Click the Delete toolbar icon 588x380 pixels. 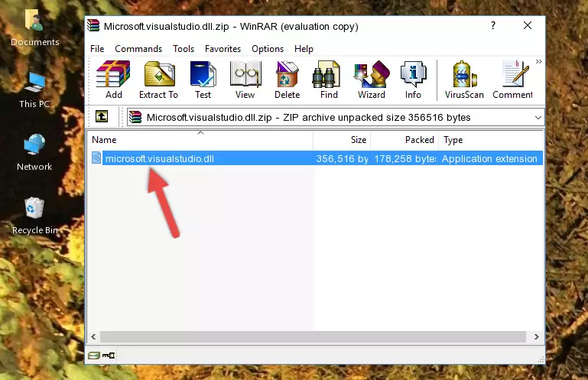[x=288, y=80]
